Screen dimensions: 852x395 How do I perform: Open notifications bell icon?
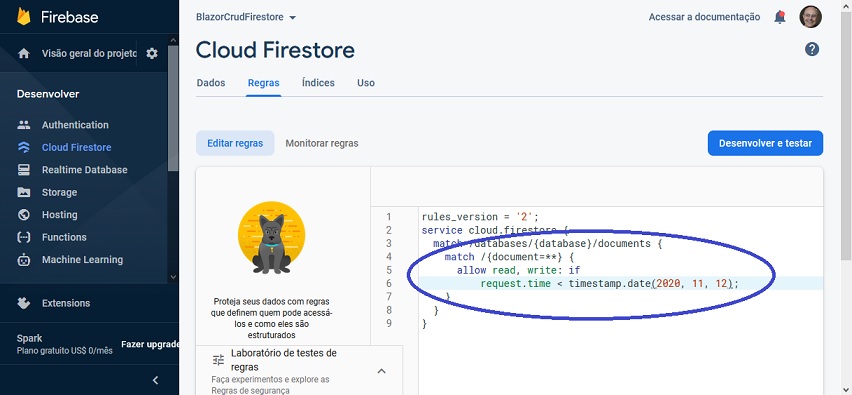pyautogui.click(x=780, y=17)
